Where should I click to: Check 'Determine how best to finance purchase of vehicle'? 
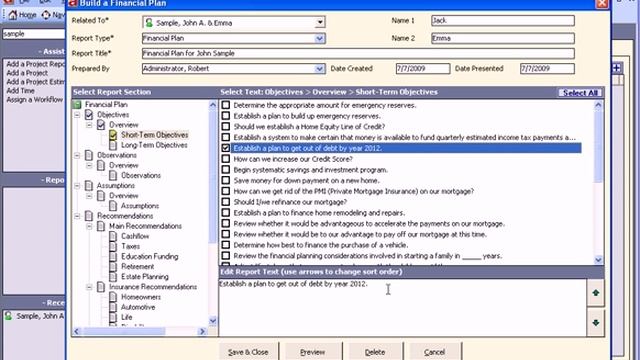[225, 245]
